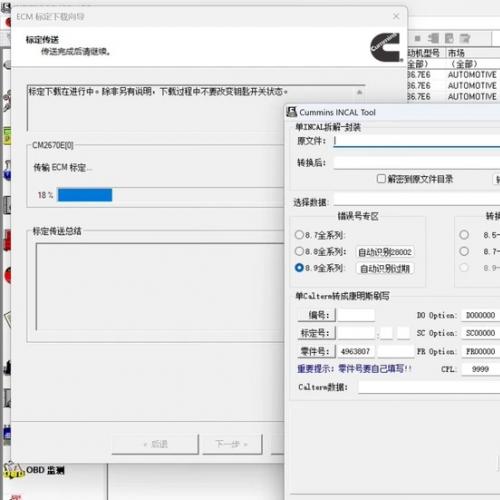Open the (全部) filter under 市场
Image resolution: width=500 pixels, height=500 pixels.
point(464,64)
